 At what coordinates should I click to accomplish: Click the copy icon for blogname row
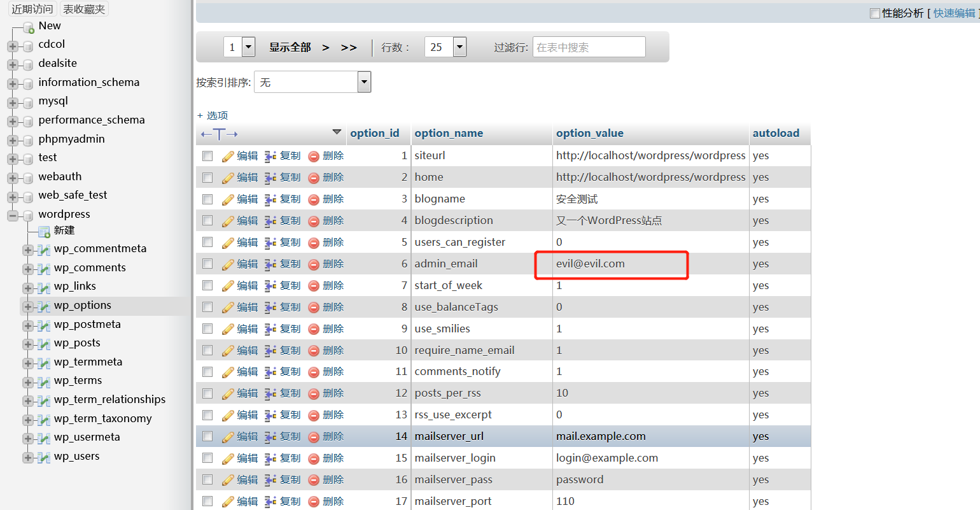click(270, 199)
